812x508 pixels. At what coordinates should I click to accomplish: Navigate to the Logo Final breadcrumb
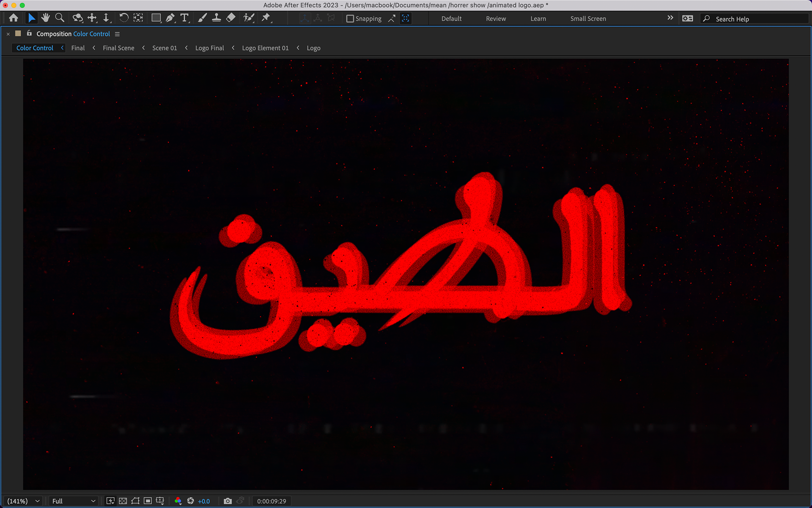209,48
